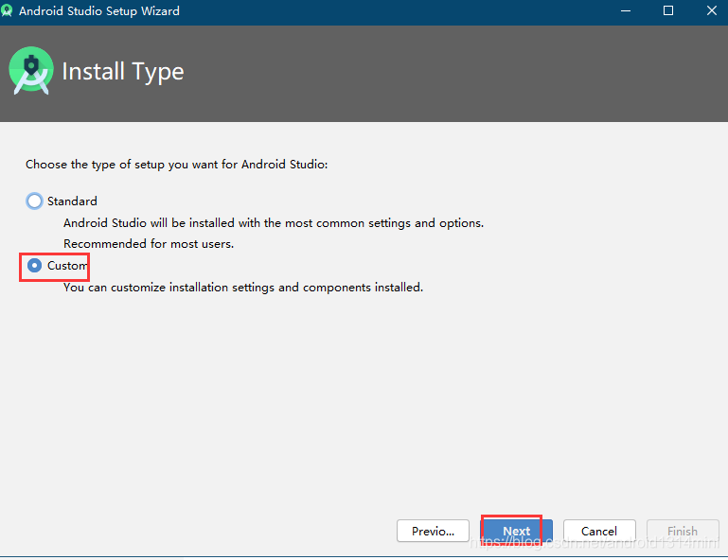Viewport: 728px width, 560px height.
Task: Click the Next button
Action: (516, 531)
